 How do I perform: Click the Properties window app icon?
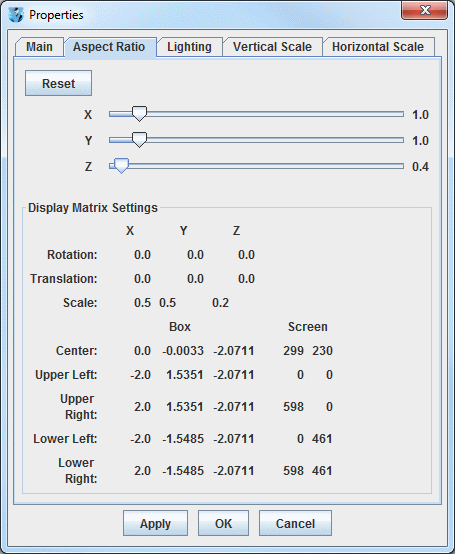[16, 15]
